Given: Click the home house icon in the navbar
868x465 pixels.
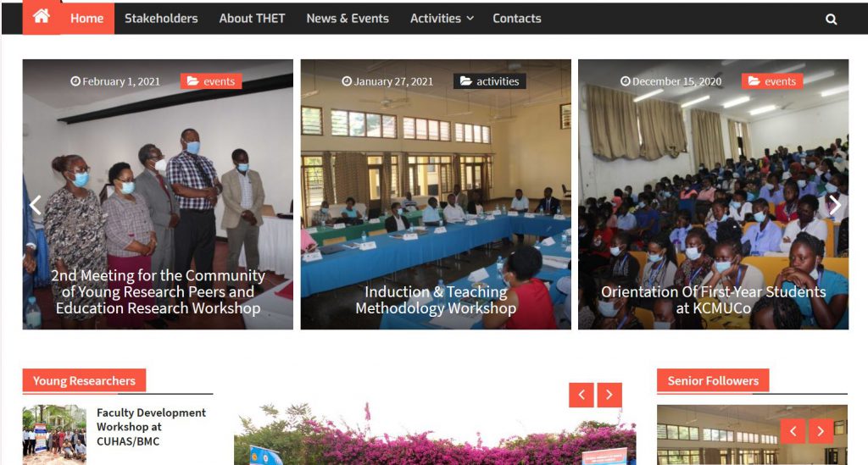Looking at the screenshot, I should [41, 17].
